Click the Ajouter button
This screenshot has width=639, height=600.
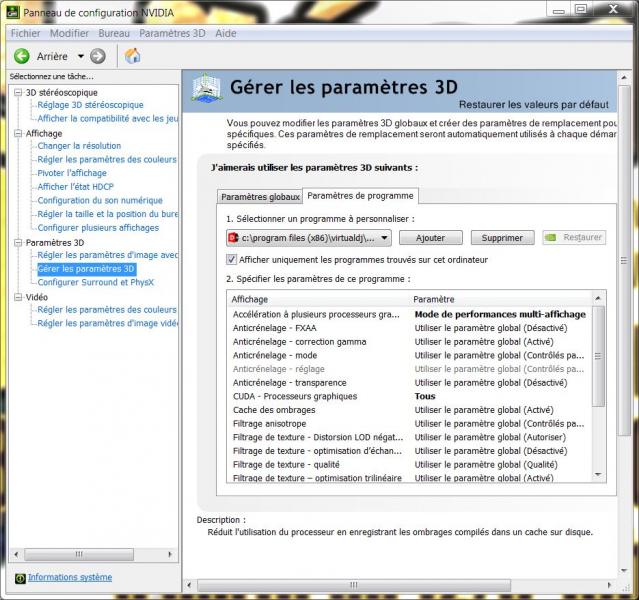[430, 238]
